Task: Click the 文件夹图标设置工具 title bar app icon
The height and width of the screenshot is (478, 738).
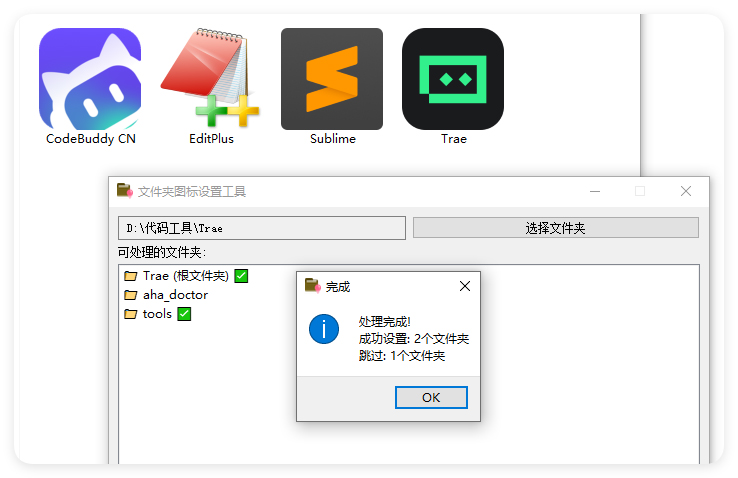Action: (125, 191)
